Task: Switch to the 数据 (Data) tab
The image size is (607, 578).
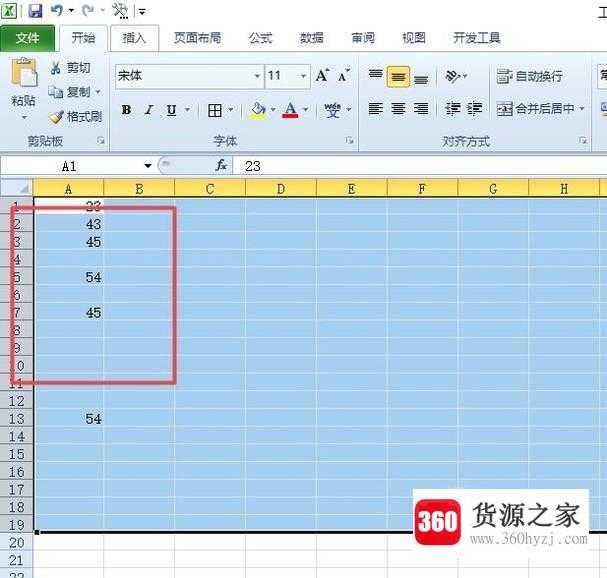Action: tap(312, 38)
